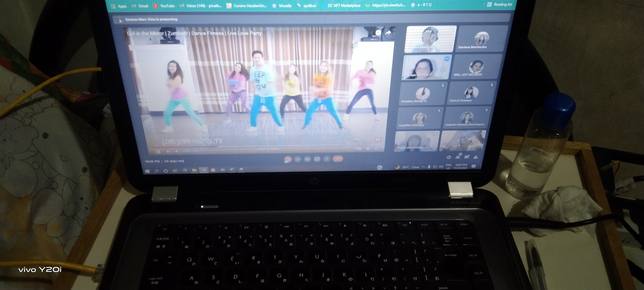Open system volume control in tray

441,167
